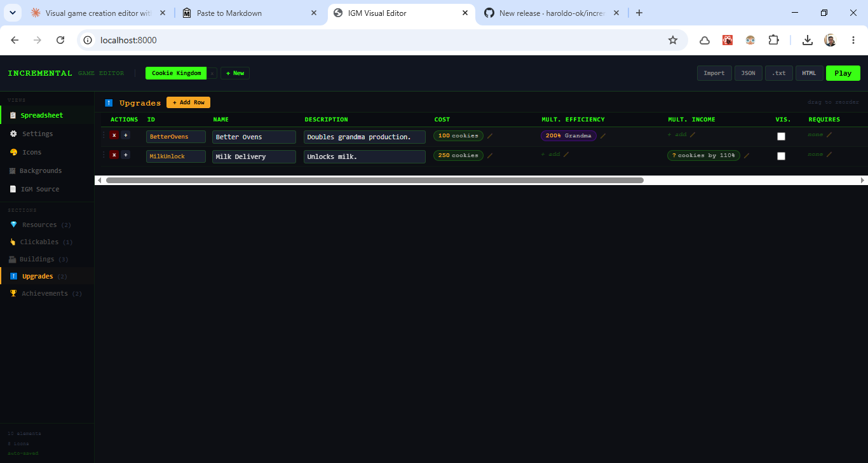Close the Cookie Kingdom project tab x
The image size is (868, 463).
[212, 73]
